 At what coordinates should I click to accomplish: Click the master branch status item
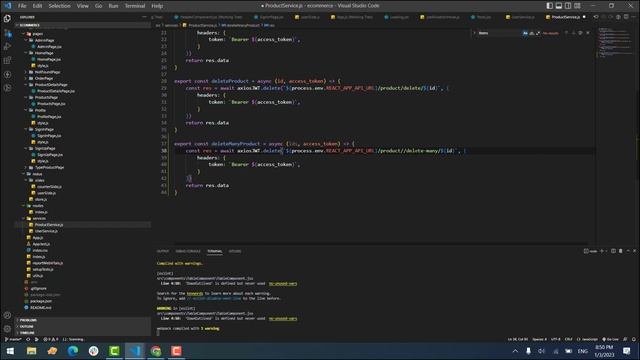click(13, 339)
